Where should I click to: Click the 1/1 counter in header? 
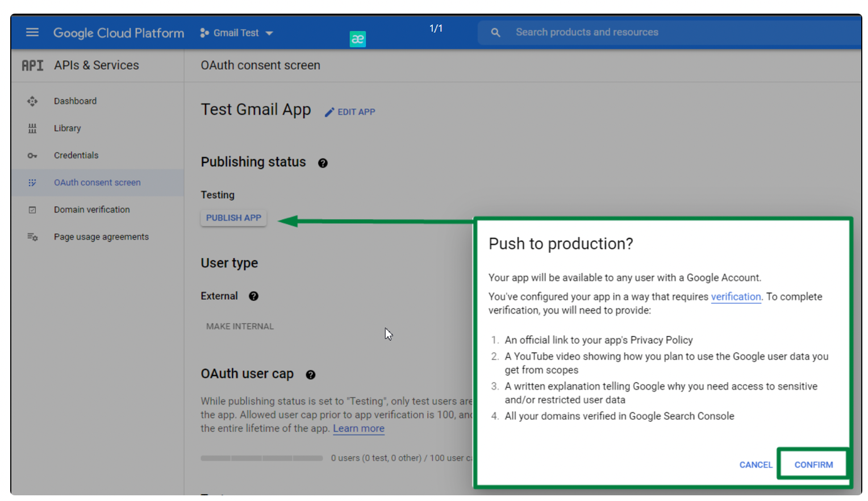pos(436,28)
